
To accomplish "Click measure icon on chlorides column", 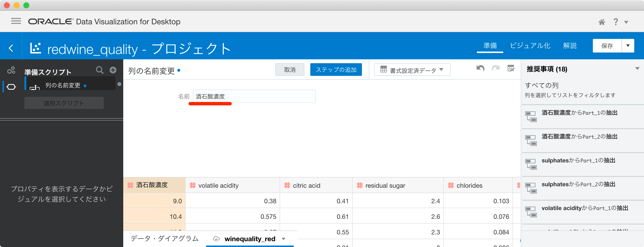I will 451,185.
